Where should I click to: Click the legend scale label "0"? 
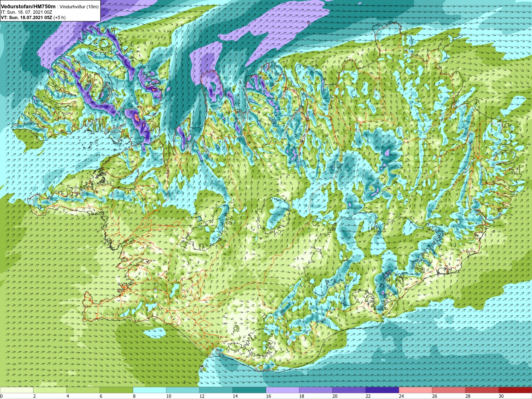2,396
